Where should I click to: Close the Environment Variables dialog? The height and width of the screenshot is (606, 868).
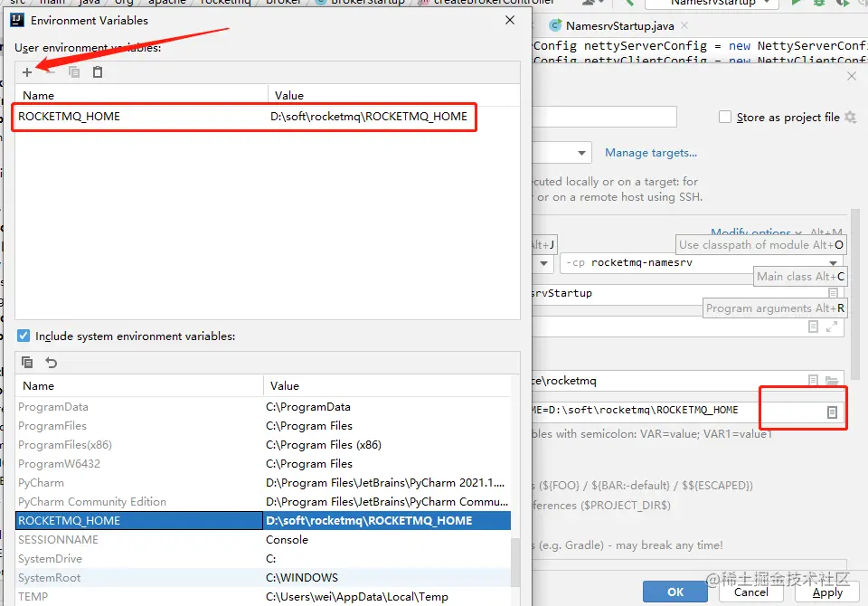pyautogui.click(x=510, y=20)
